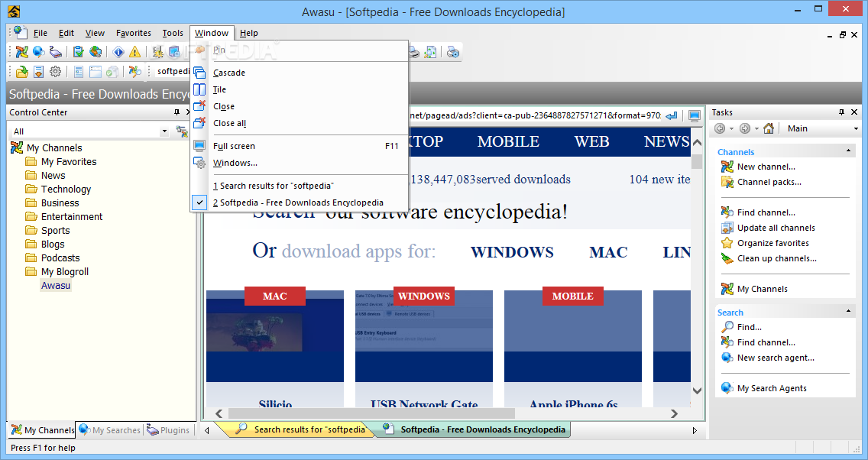Choose Cascade from the Window menu
Viewport: 868px width, 460px height.
pyautogui.click(x=229, y=73)
